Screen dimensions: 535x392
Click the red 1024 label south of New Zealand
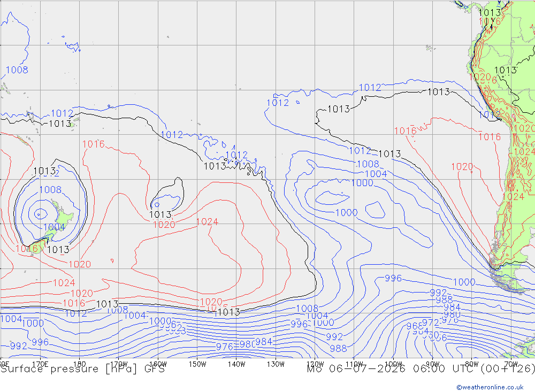(x=64, y=283)
